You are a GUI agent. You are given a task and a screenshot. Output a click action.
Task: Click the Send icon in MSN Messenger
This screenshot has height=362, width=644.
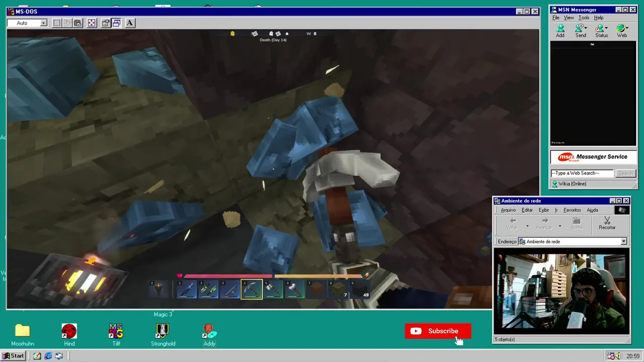(581, 31)
